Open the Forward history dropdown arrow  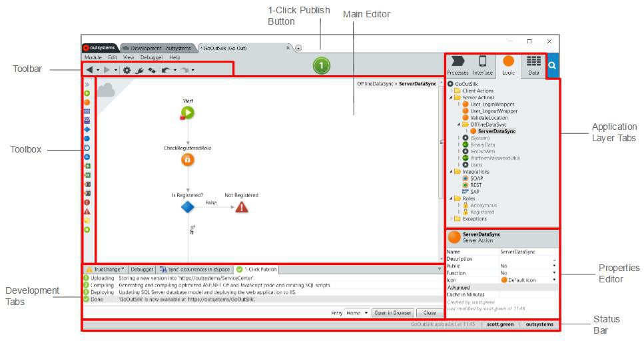click(x=115, y=70)
